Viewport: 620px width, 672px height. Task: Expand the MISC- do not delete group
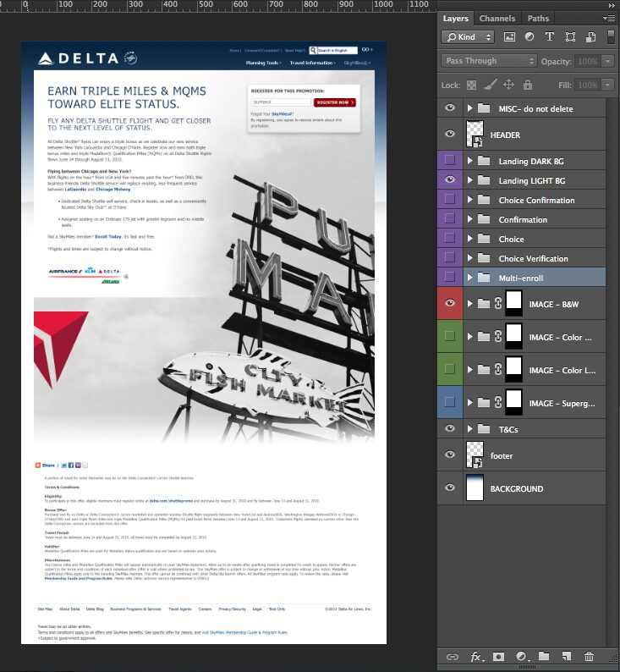(x=470, y=108)
